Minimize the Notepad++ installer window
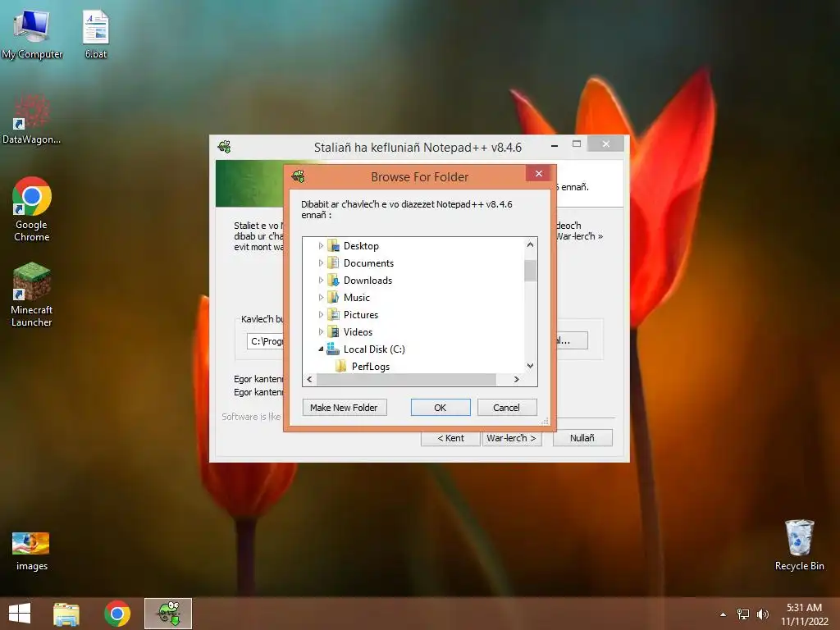This screenshot has width=840, height=630. [555, 145]
